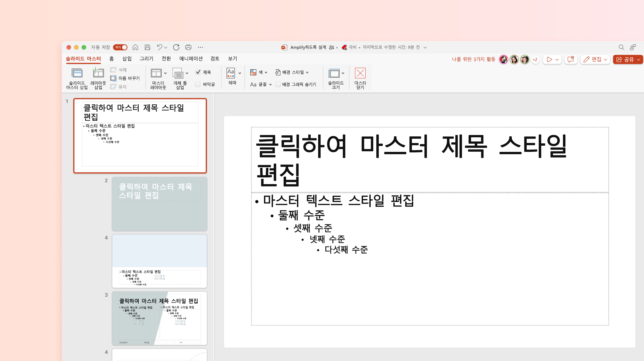Switch to the Animations (애니메이션) tab
The height and width of the screenshot is (361, 644).
[x=191, y=59]
